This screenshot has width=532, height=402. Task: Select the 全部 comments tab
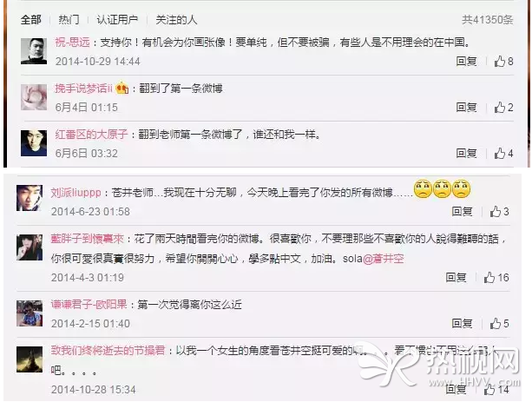pos(31,20)
